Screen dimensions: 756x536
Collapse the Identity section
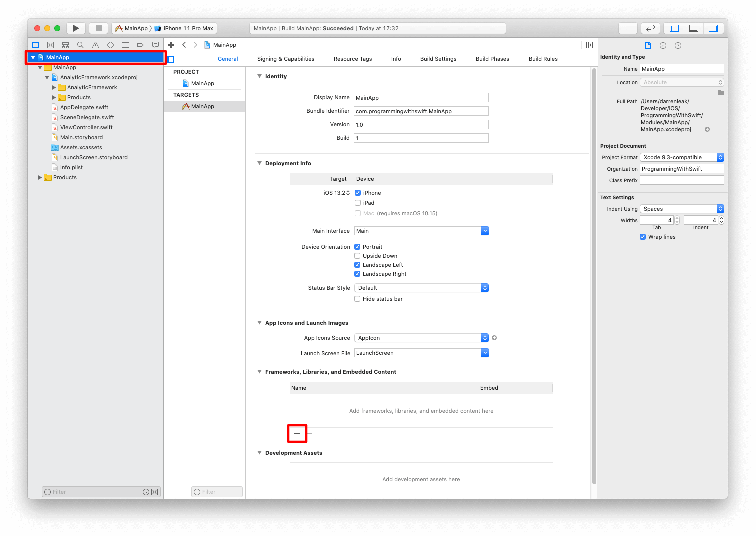pos(259,76)
